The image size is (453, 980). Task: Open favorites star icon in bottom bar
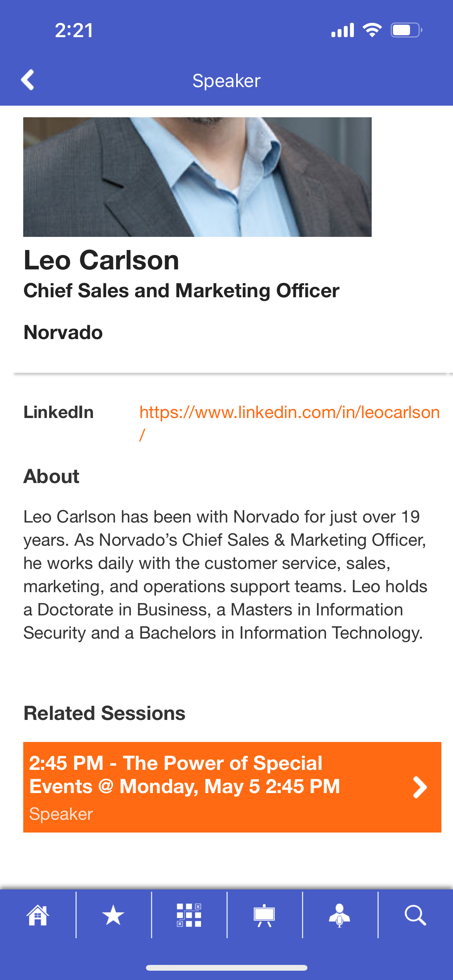coord(113,915)
